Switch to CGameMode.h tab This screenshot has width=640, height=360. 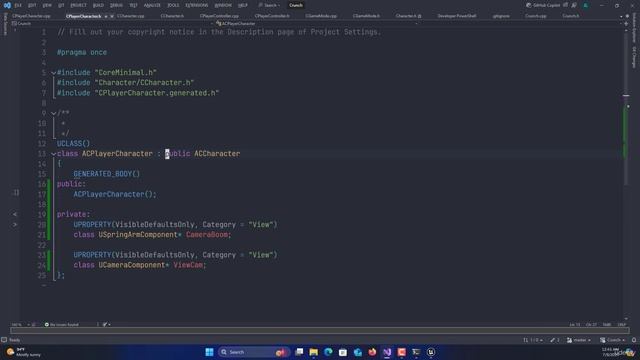(x=366, y=16)
